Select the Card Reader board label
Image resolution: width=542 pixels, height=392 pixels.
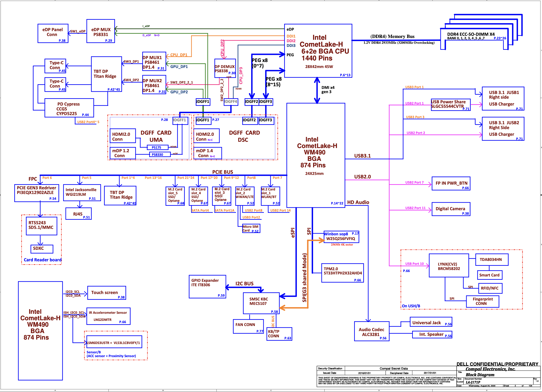[42, 260]
